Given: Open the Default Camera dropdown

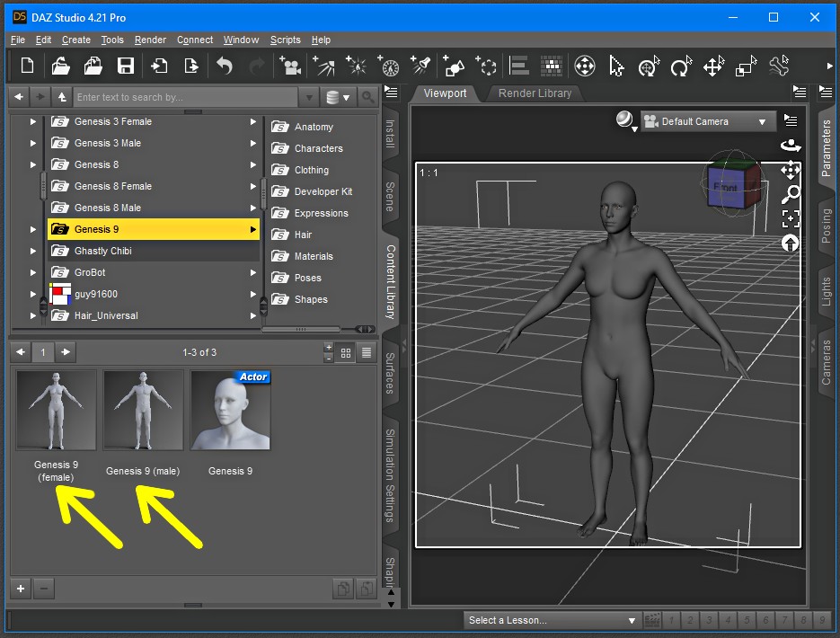Looking at the screenshot, I should pos(708,121).
